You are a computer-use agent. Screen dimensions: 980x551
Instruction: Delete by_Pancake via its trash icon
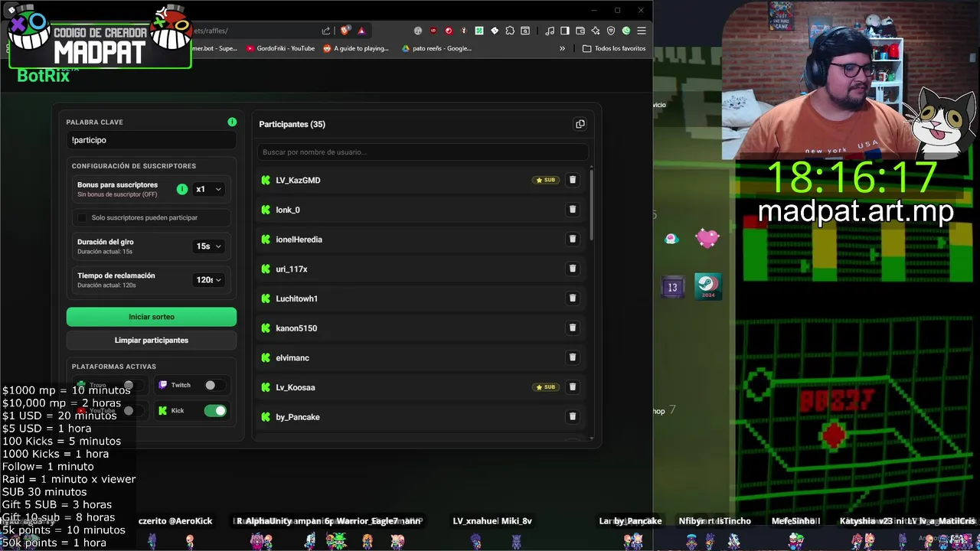tap(573, 416)
